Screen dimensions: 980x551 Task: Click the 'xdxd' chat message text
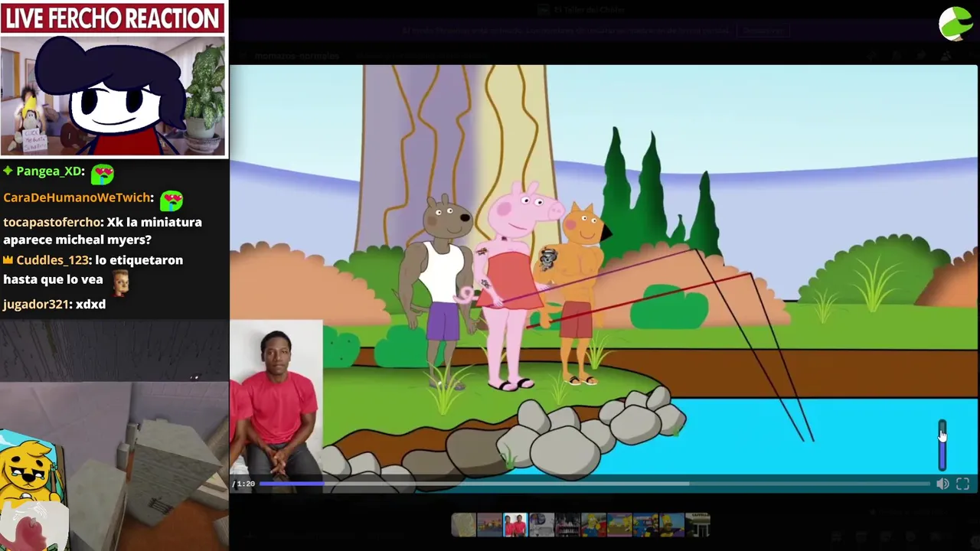coord(90,305)
